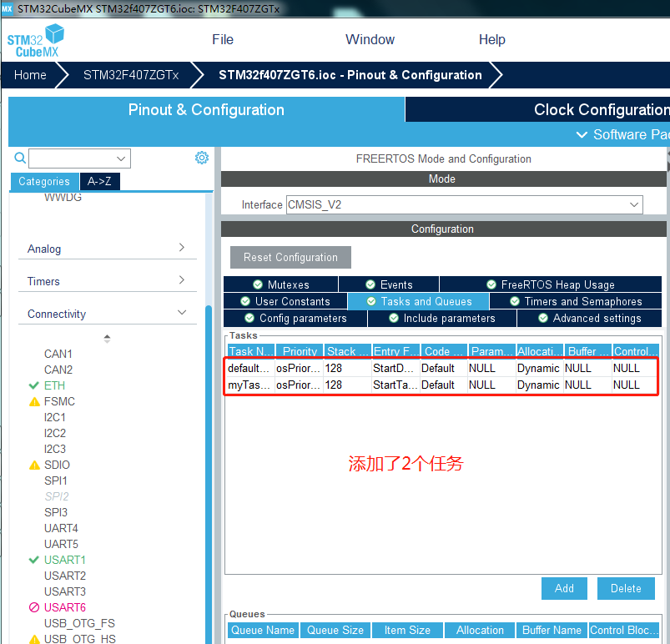The image size is (670, 644).
Task: Collapse the Connectivity category
Action: 108,313
